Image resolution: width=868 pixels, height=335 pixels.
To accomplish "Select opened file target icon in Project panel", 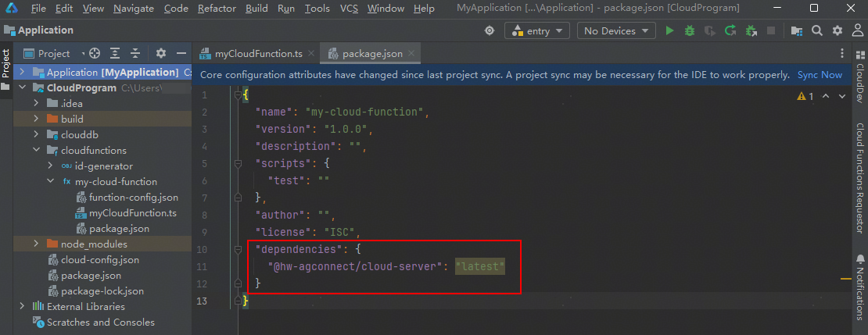I will click(x=95, y=54).
